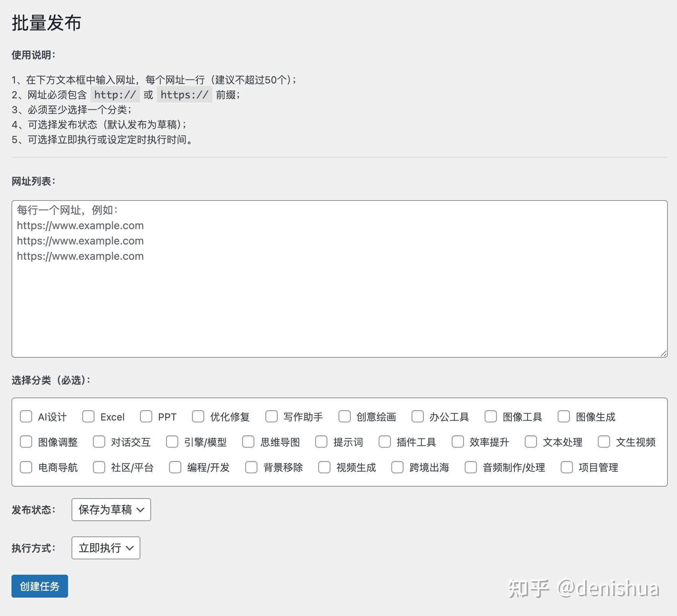677x616 pixels.
Task: Enable the PPT category checkbox
Action: (x=146, y=416)
